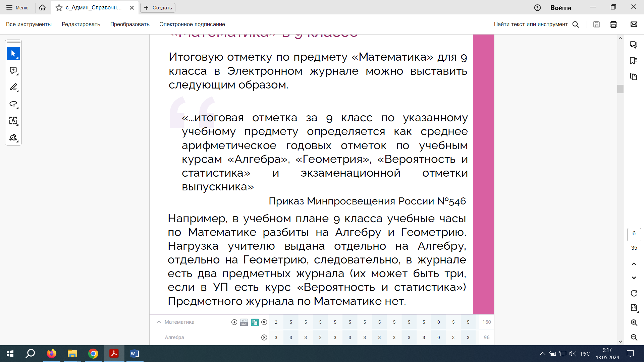Image resolution: width=644 pixels, height=362 pixels.
Task: Send the file by email envelope icon
Action: tap(634, 24)
